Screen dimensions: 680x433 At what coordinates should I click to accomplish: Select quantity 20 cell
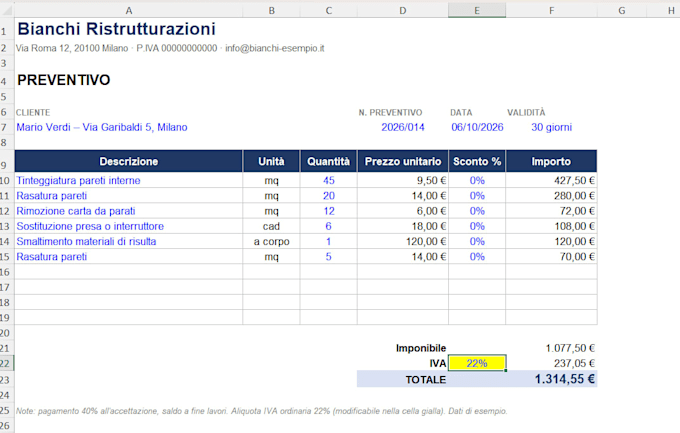pos(329,196)
